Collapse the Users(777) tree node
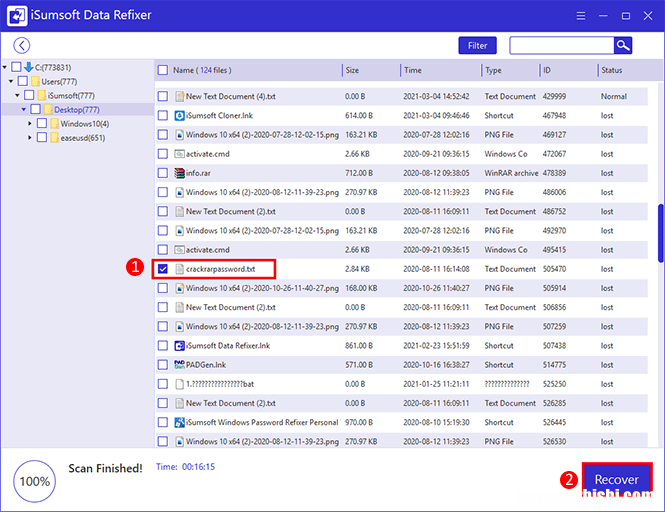Viewport: 665px width, 512px height. point(11,81)
